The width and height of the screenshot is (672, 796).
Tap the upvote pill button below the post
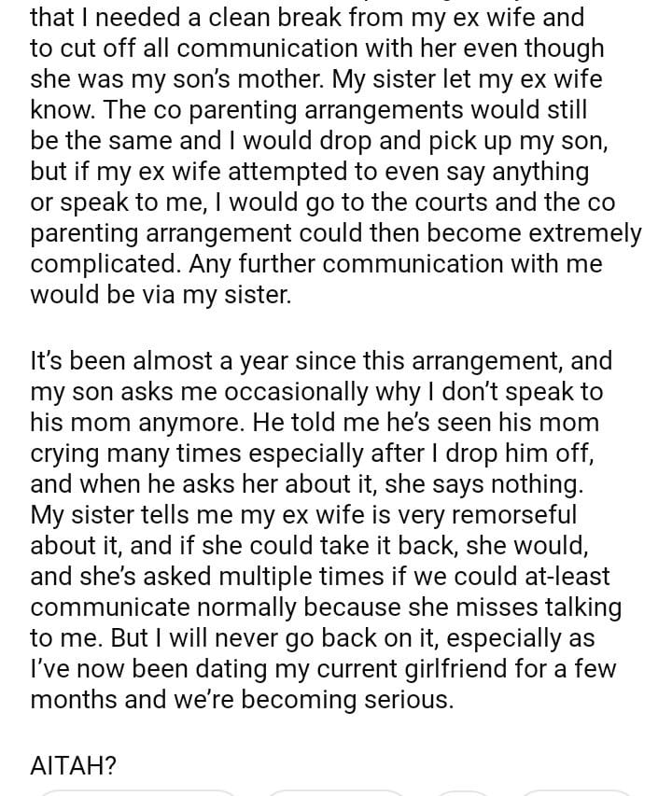(x=138, y=792)
